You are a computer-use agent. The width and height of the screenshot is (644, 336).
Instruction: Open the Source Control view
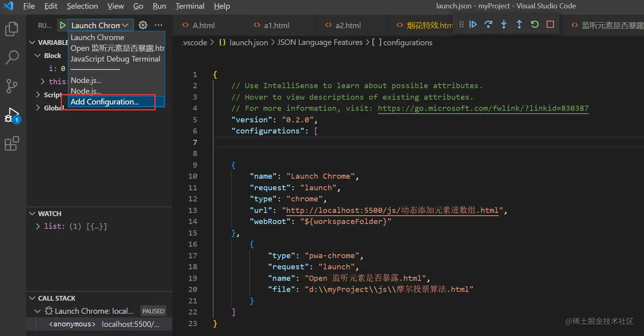click(11, 86)
